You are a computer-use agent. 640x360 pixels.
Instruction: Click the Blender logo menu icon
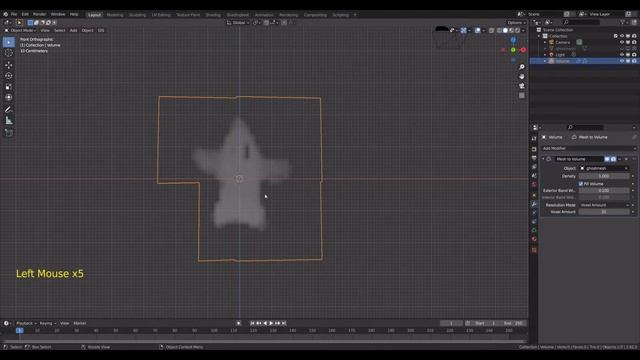[x=5, y=14]
